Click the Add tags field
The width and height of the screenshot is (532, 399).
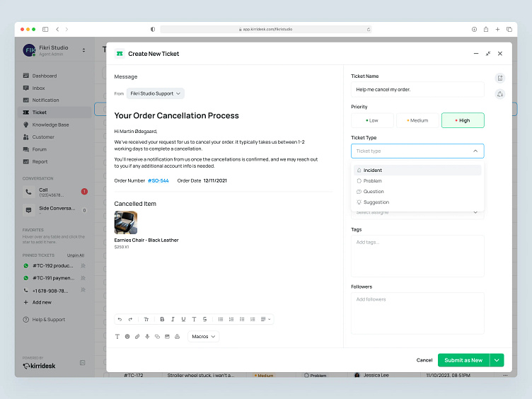pos(417,256)
